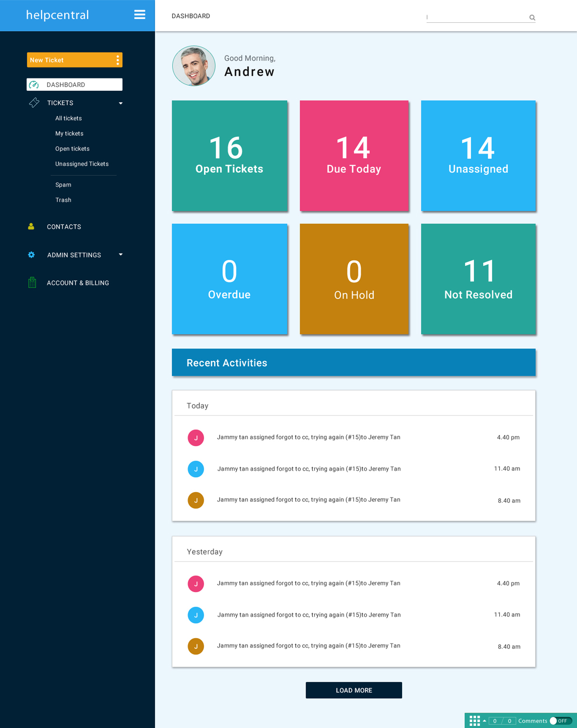577x728 pixels.
Task: Open Account & Billing section
Action: (78, 283)
